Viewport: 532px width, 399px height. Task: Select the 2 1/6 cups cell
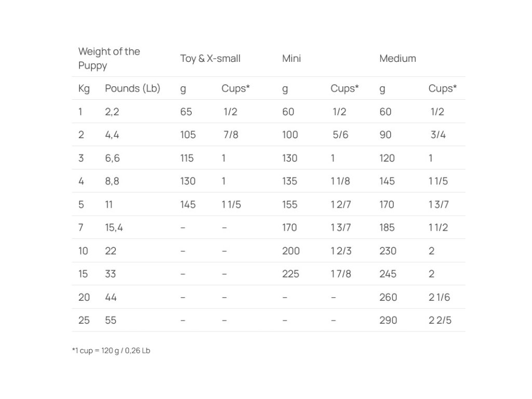(x=440, y=297)
